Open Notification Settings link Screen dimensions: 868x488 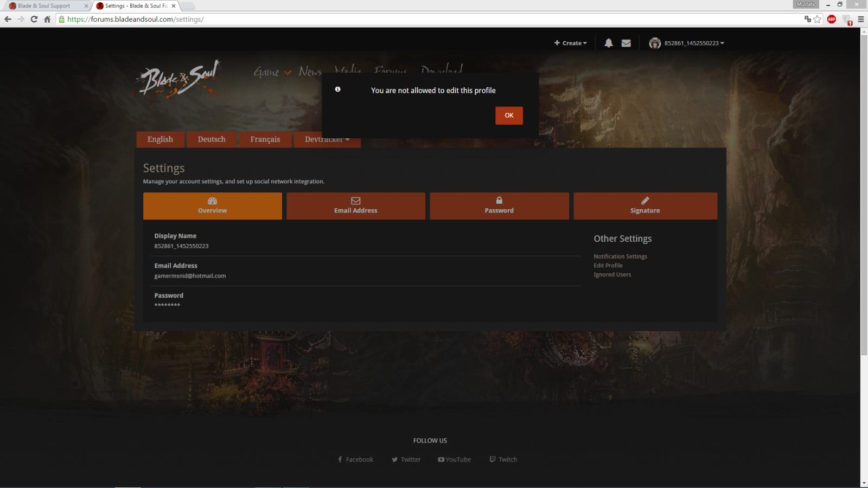620,256
